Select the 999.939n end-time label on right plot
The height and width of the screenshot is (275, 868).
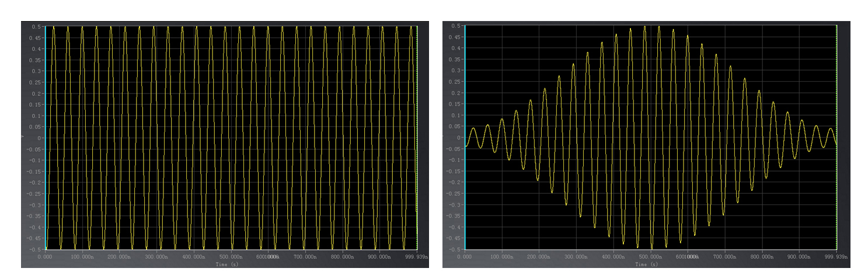point(836,256)
